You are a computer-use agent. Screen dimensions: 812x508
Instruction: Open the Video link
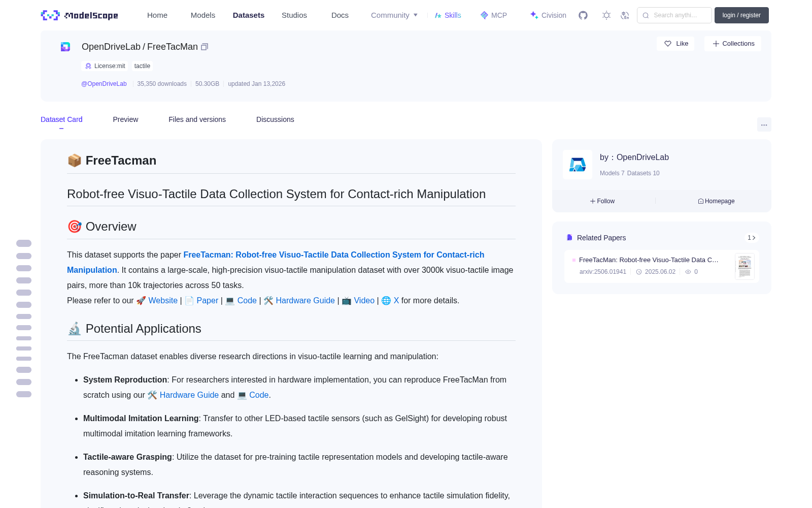(364, 301)
